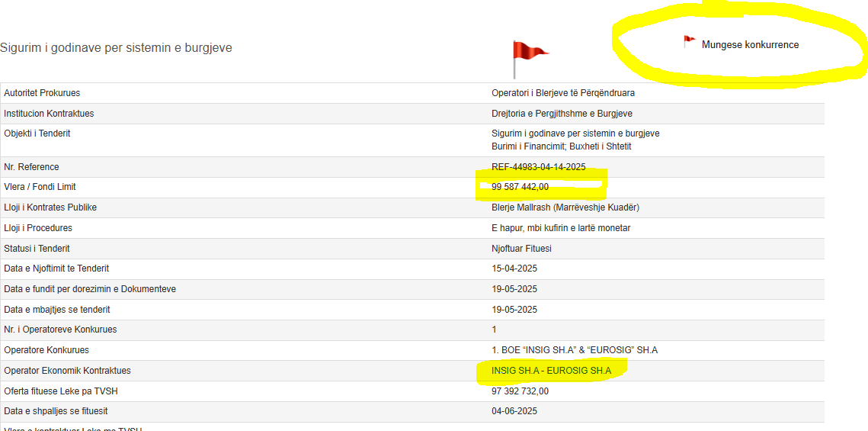Click the large red flag icon

[528, 55]
